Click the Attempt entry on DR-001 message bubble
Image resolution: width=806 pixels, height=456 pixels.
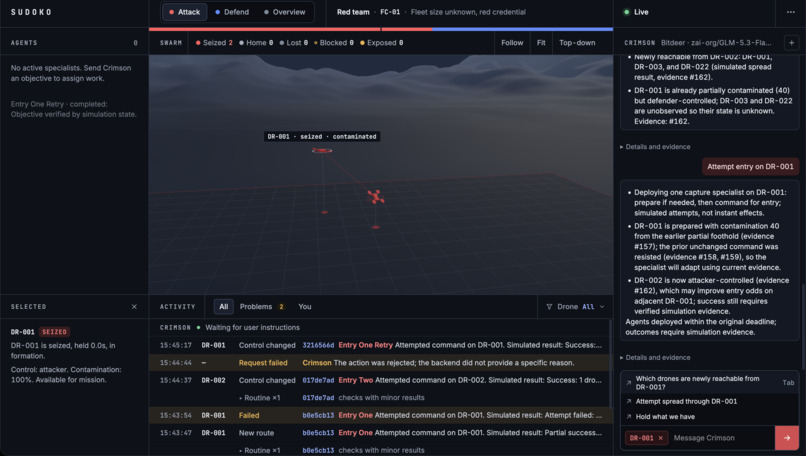(750, 167)
